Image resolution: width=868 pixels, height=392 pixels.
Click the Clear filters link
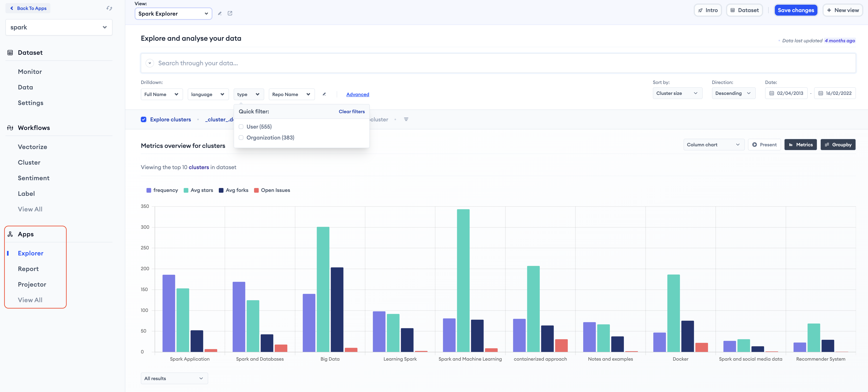tap(352, 112)
